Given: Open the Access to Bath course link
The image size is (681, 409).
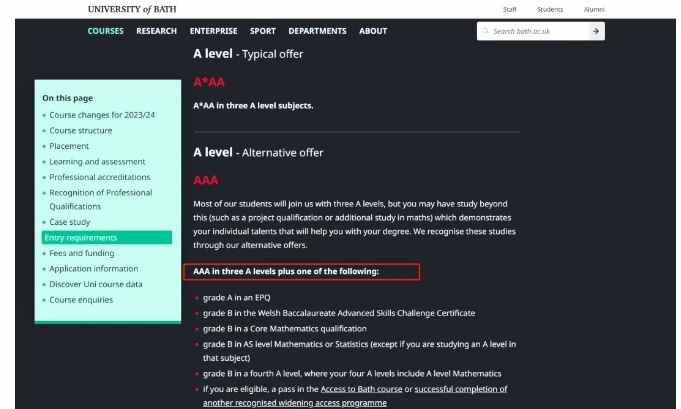Looking at the screenshot, I should click(x=361, y=389).
